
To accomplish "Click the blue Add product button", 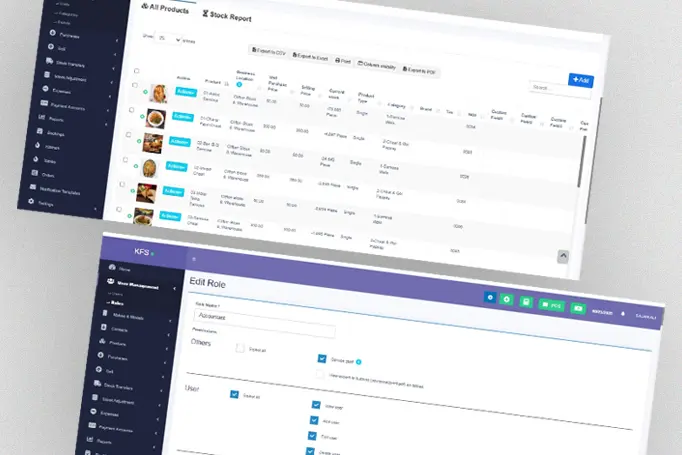I will 580,80.
